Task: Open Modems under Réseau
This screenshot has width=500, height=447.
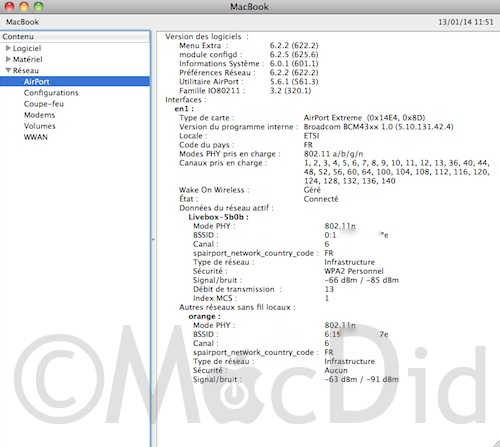Action: 39,115
